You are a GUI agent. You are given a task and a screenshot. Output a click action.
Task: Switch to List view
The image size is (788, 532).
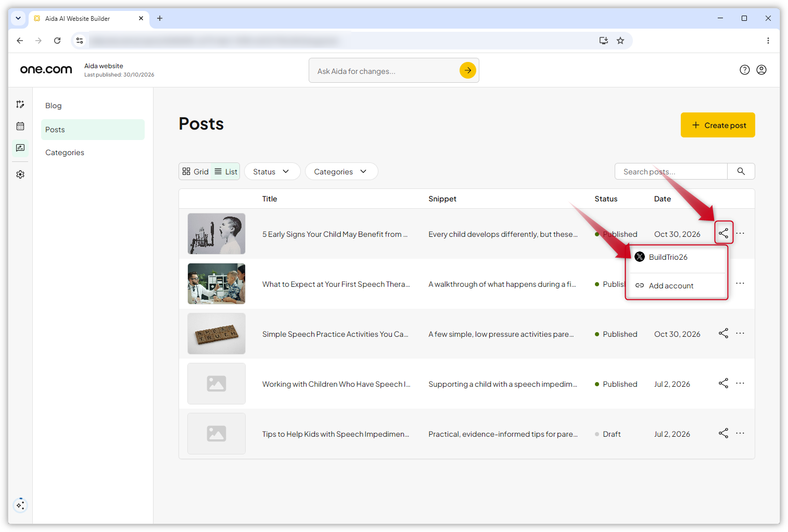coord(226,172)
